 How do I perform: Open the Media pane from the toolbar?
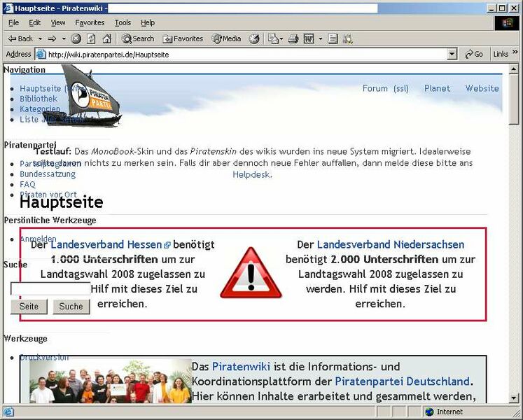(226, 38)
